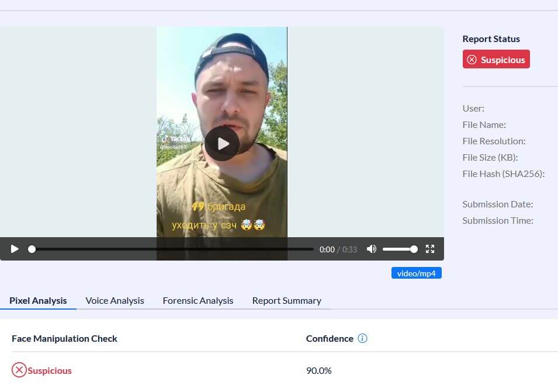Screen dimensions: 558x392
Task: Open the Forensic Analysis tab
Action: 198,301
